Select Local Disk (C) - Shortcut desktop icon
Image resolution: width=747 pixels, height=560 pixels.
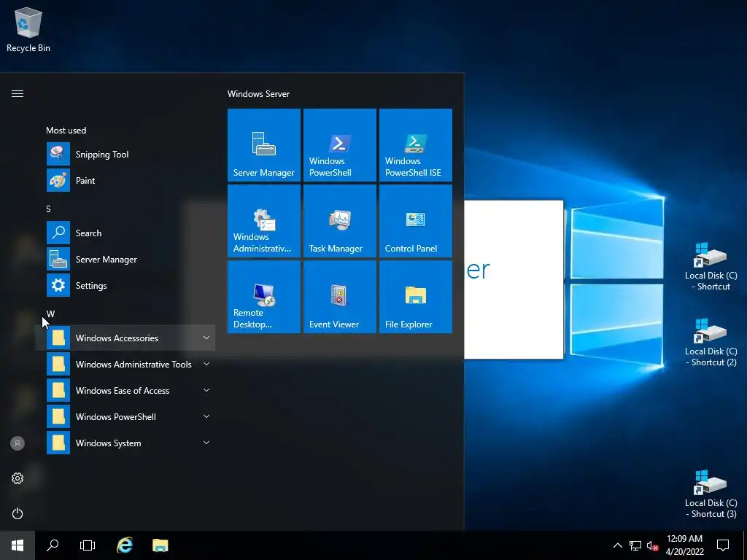pos(711,266)
